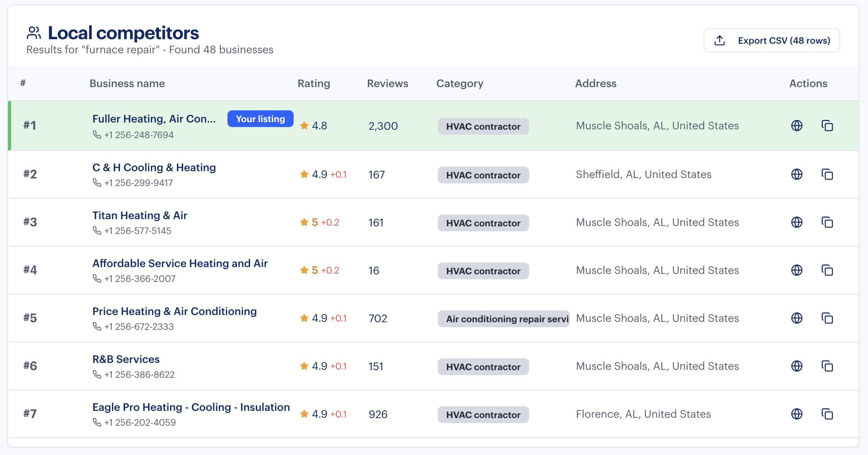
Task: Open website globe icon for Fuller Heating row
Action: pyautogui.click(x=796, y=126)
